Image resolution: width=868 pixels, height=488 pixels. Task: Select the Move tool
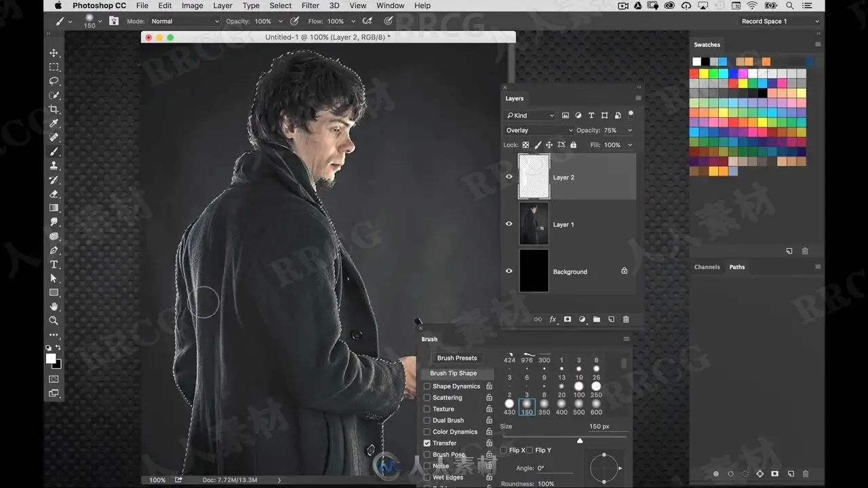point(54,53)
